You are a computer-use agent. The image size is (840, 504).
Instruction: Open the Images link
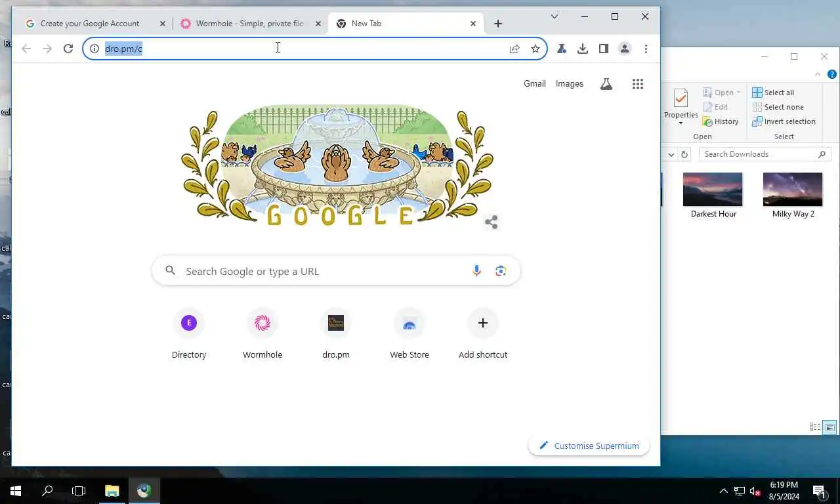pyautogui.click(x=569, y=83)
